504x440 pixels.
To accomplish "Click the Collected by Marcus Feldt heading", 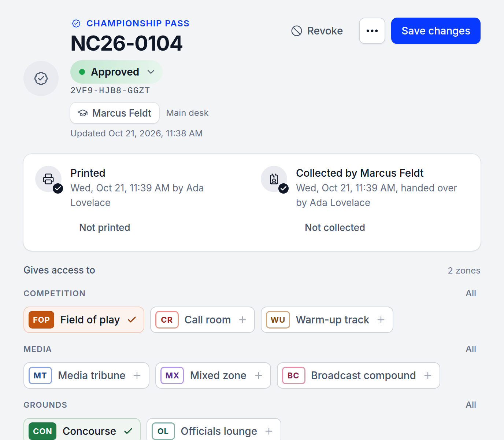I will (360, 173).
